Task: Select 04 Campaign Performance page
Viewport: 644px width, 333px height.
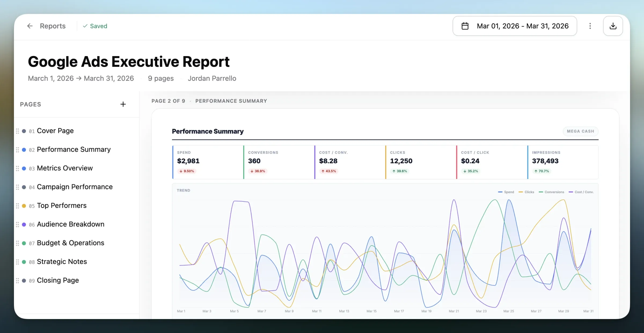Action: point(76,187)
